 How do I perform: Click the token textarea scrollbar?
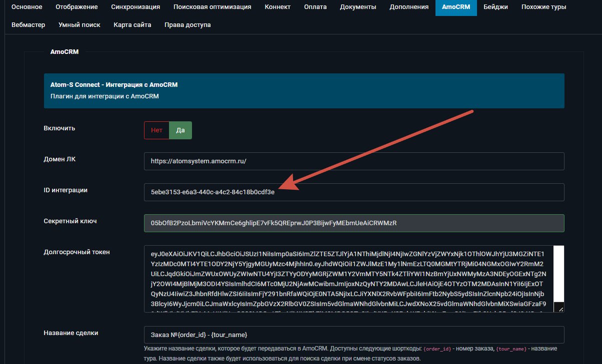tap(559, 274)
